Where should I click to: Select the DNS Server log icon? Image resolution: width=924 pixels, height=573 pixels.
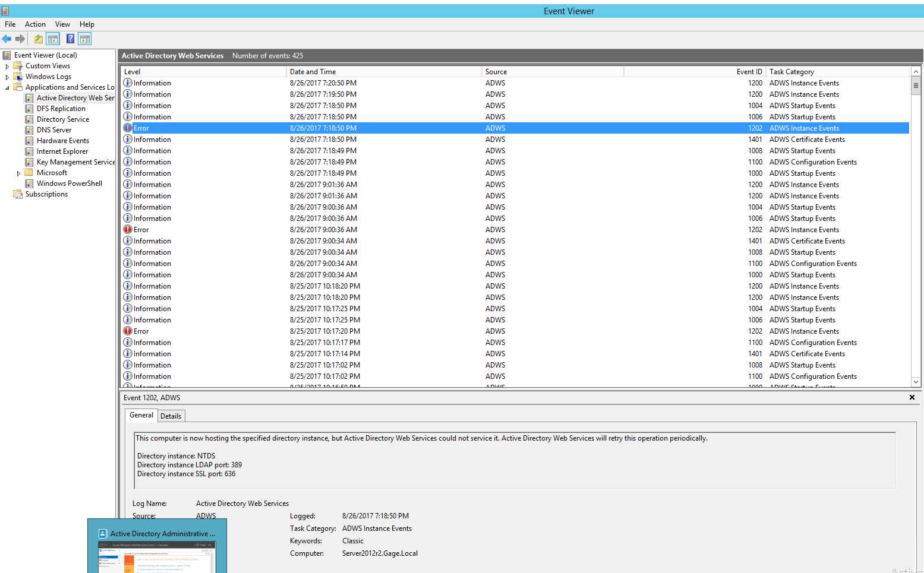(x=27, y=129)
